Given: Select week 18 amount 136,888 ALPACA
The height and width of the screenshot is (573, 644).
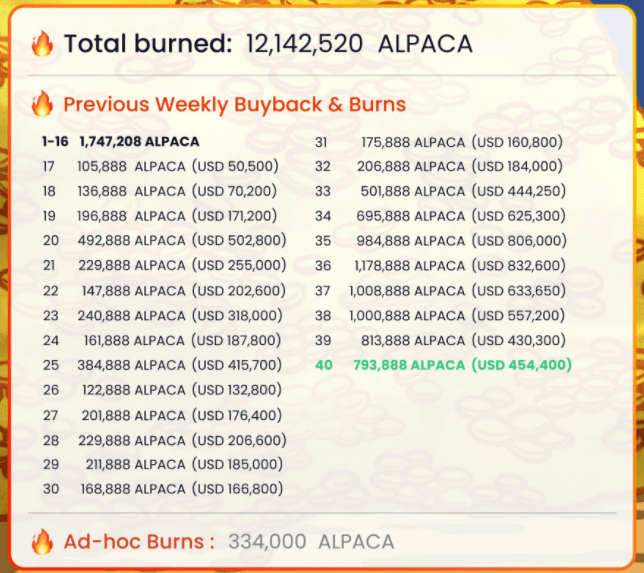Looking at the screenshot, I should 131,191.
